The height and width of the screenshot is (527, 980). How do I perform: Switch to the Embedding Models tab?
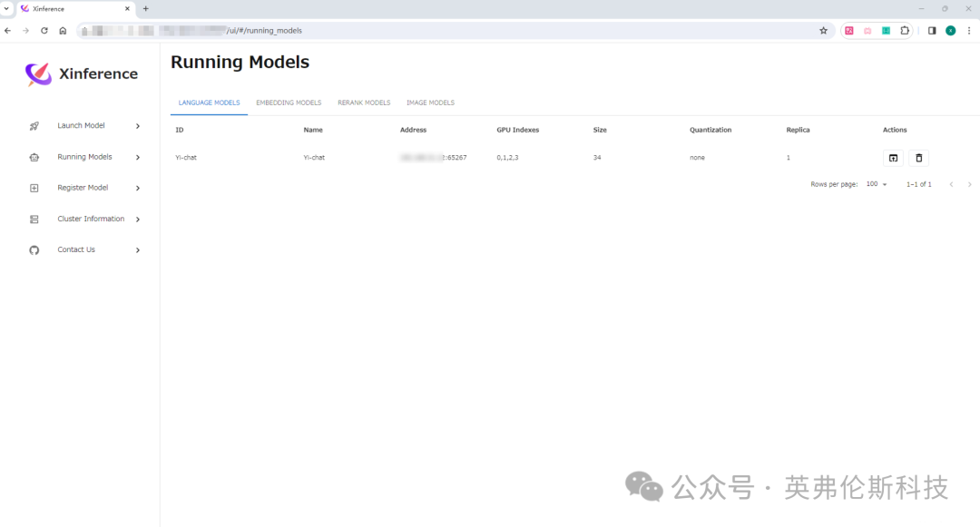[x=289, y=103]
